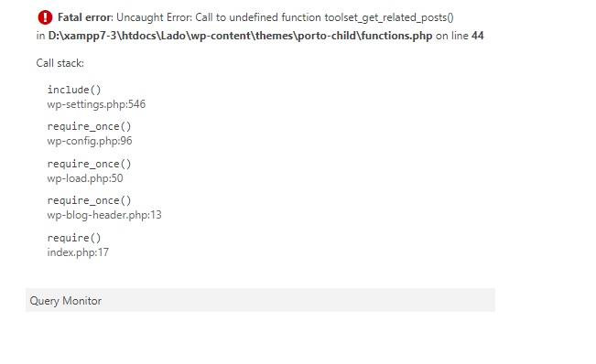Click the wp-load.php:50 stack entry

tap(85, 178)
